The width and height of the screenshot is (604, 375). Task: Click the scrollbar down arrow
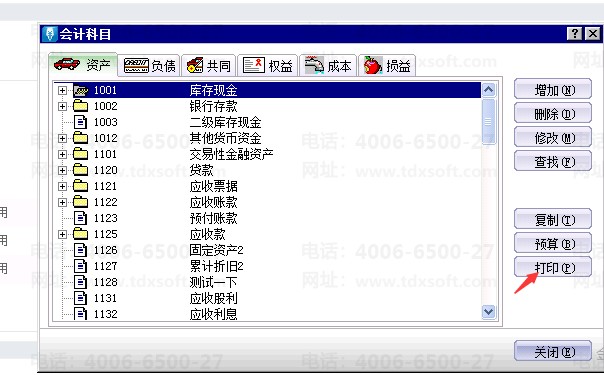coord(488,311)
